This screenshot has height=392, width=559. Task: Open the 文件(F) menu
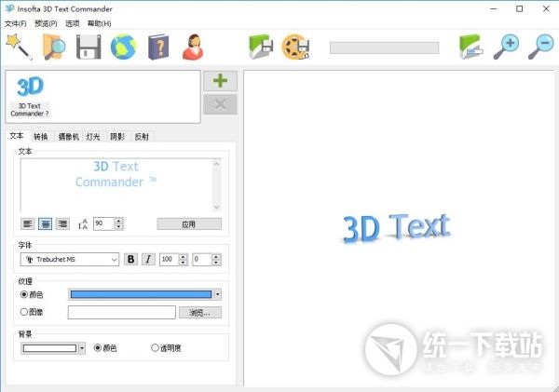click(x=15, y=23)
